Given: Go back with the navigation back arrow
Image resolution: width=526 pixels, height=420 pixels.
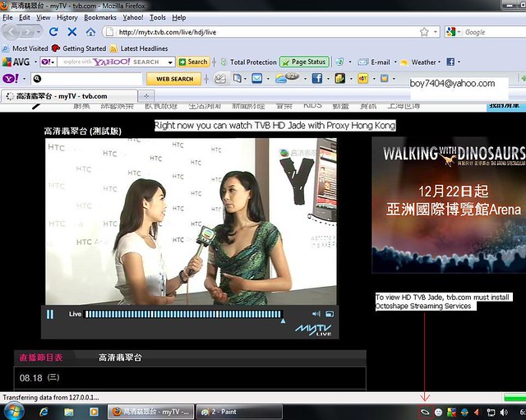Looking at the screenshot, I should click(x=11, y=32).
